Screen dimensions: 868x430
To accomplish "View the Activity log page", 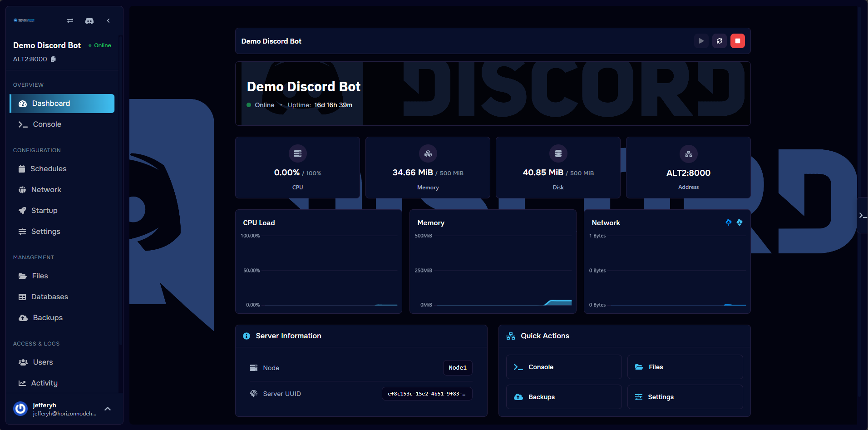I will pyautogui.click(x=62, y=383).
